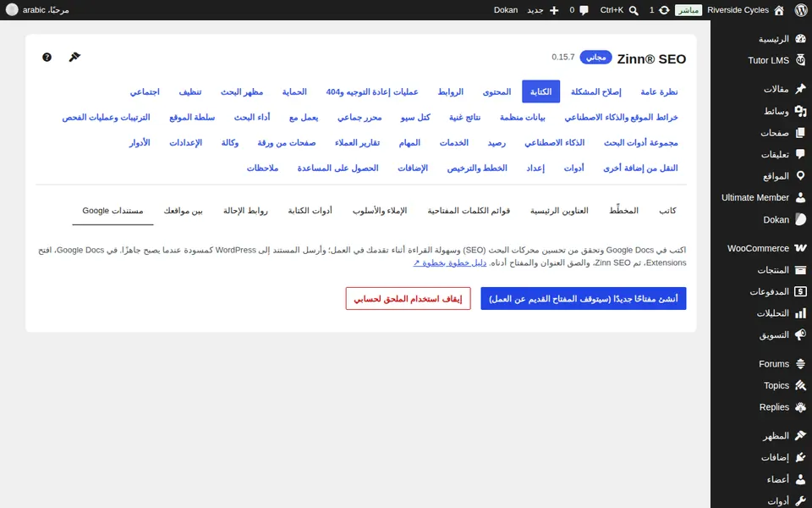
Task: Click the plug icon for إضافات
Action: click(x=801, y=457)
